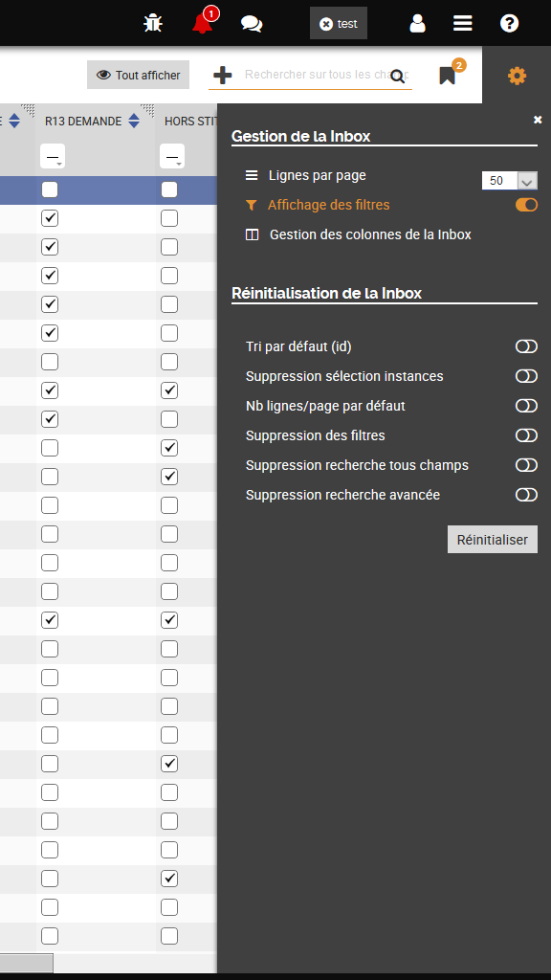Click the Tout afficher button
The image size is (551, 980).
click(x=138, y=75)
